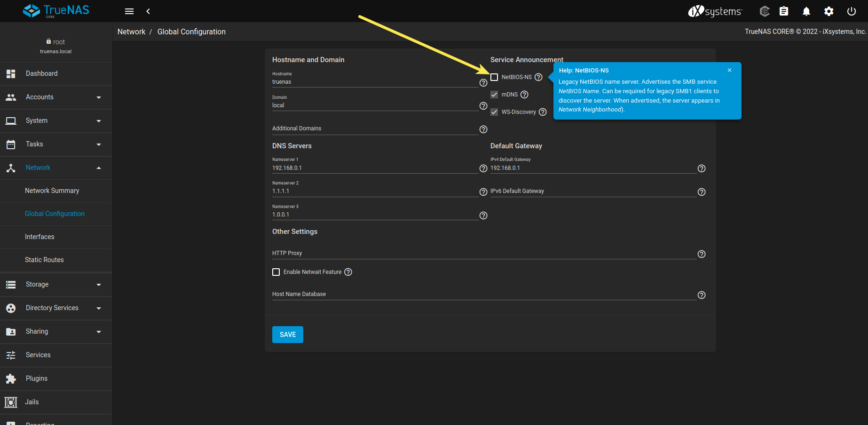The width and height of the screenshot is (868, 425).
Task: Click the SAVE button
Action: (x=288, y=335)
